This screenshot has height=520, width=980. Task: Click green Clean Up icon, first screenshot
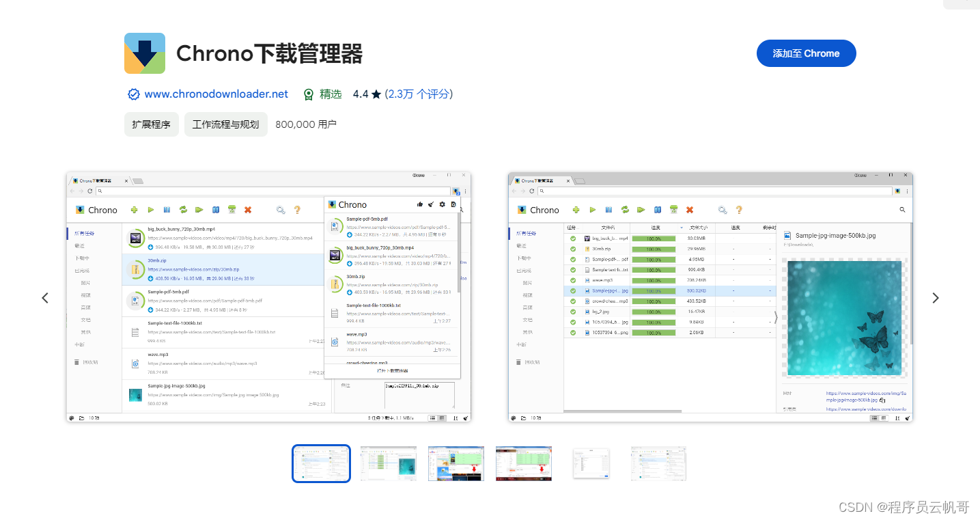[x=232, y=210]
